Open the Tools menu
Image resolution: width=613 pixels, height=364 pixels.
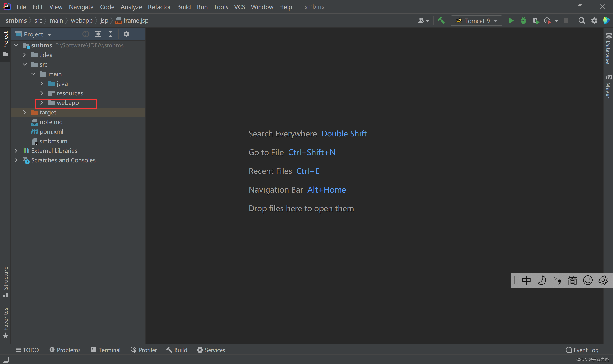point(221,7)
